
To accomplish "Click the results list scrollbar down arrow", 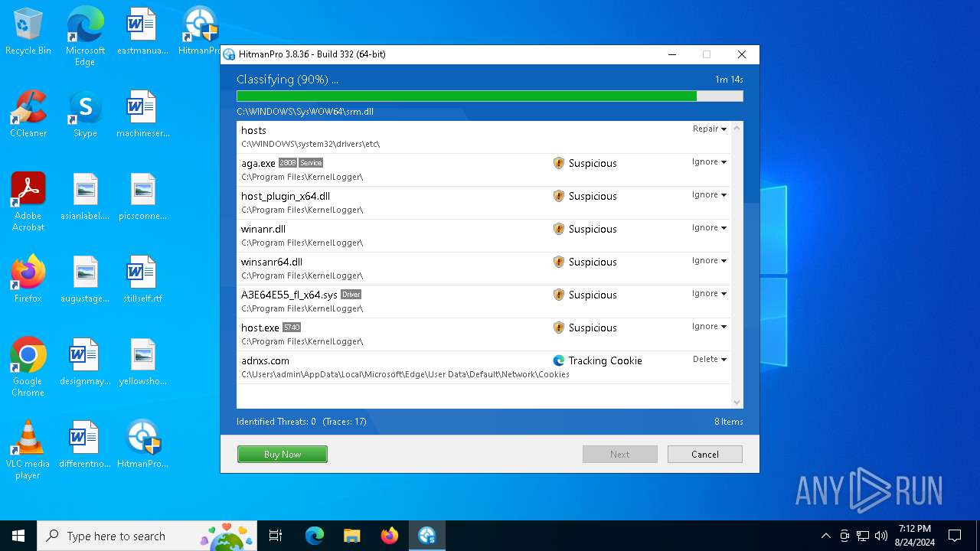I will tap(737, 403).
